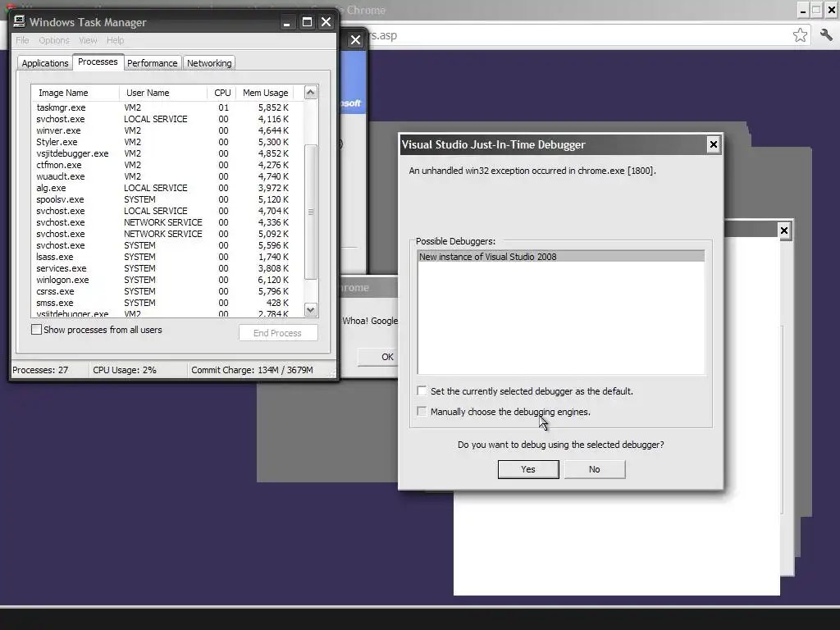Click No in the debugger dialog
This screenshot has height=630, width=840.
point(595,469)
